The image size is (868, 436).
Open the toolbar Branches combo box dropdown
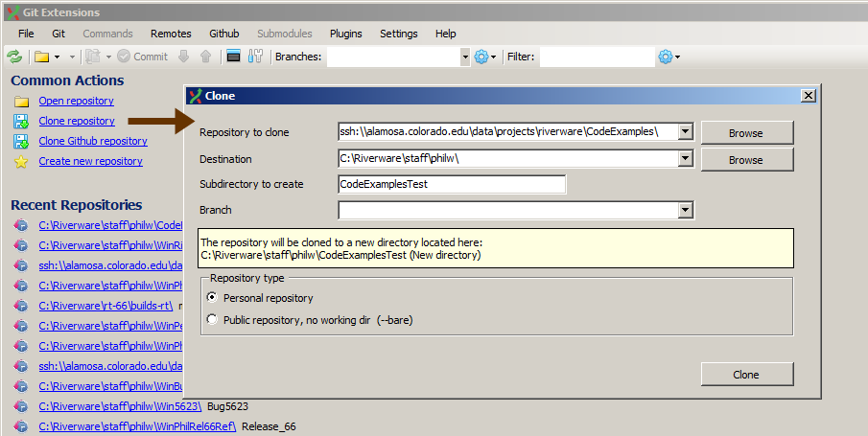[x=465, y=57]
